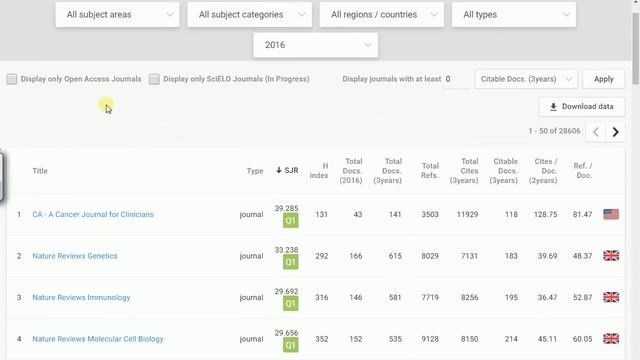Click the Ref. / Doc. column header

[x=583, y=171]
